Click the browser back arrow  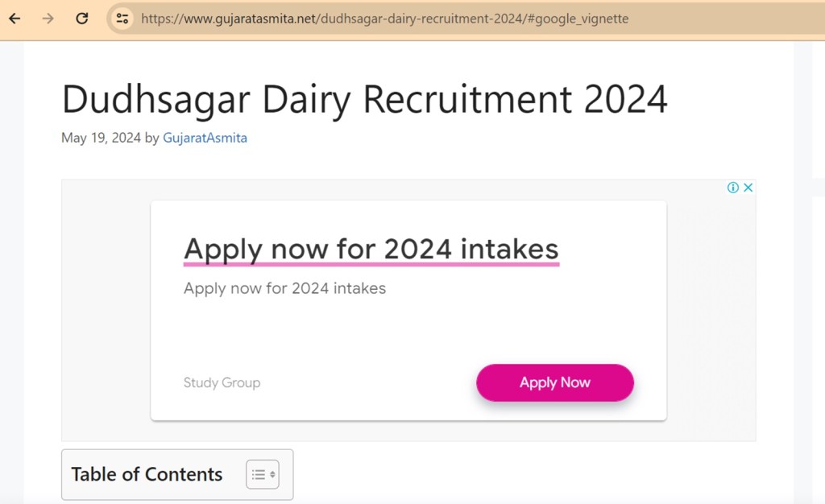(x=15, y=18)
